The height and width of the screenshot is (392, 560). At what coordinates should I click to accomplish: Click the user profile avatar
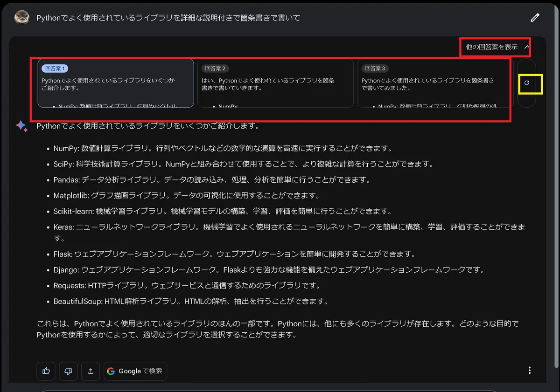coord(21,18)
